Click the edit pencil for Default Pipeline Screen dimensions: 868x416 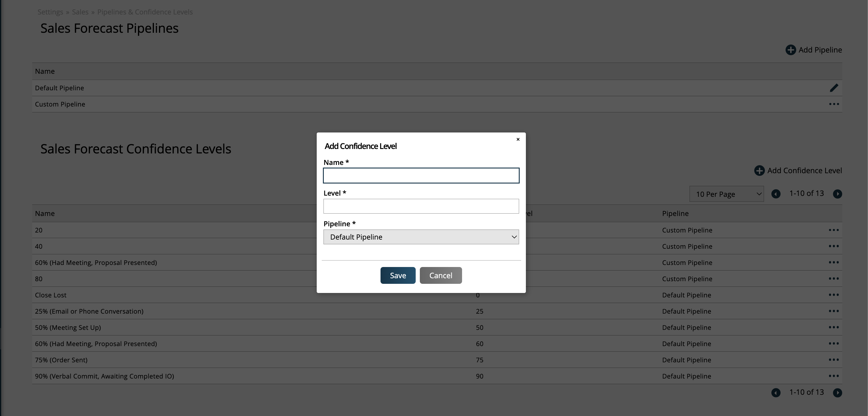[834, 88]
